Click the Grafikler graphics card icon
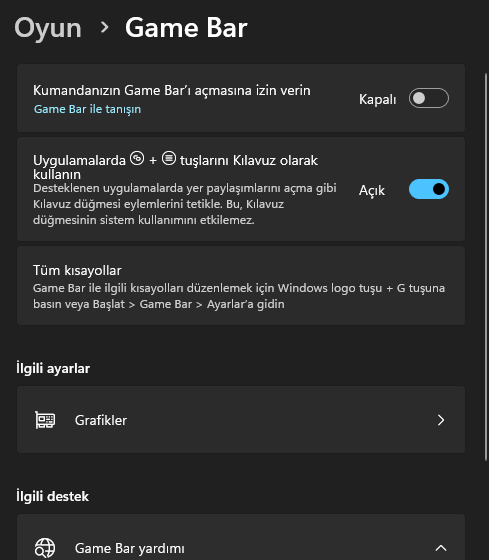This screenshot has width=489, height=560. [x=45, y=420]
